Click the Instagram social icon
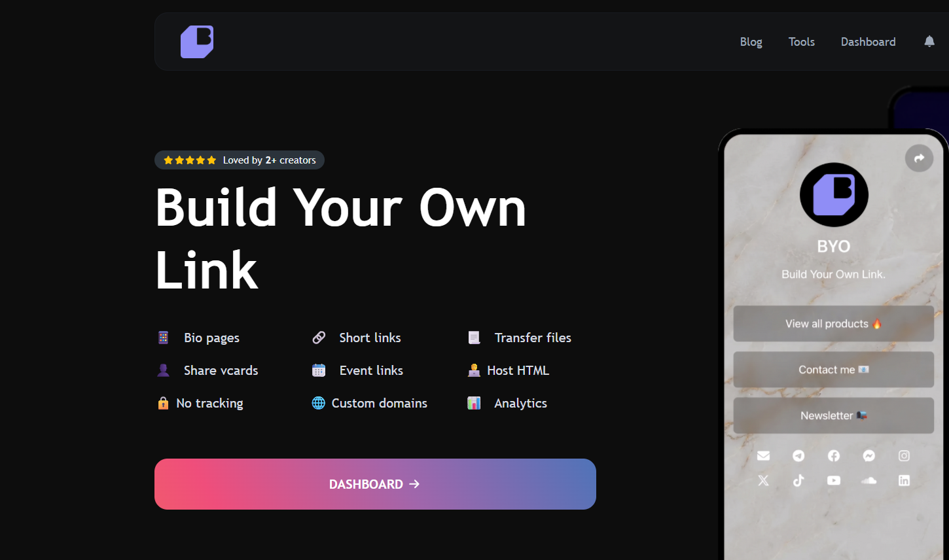The height and width of the screenshot is (560, 949). [x=904, y=456]
